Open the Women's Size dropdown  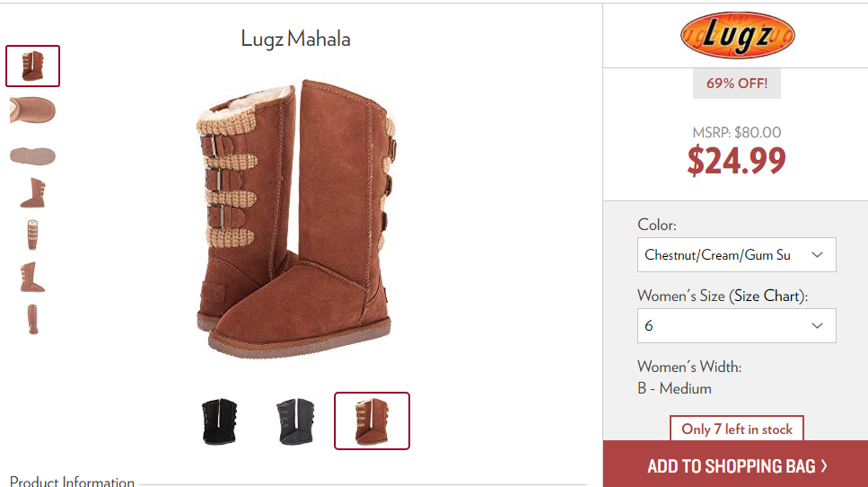pyautogui.click(x=737, y=326)
